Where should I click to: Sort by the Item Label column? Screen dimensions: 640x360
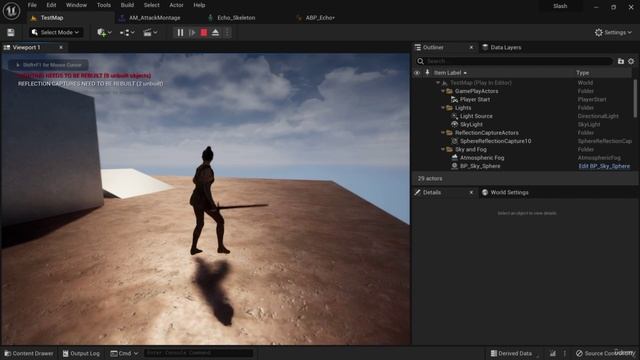450,73
